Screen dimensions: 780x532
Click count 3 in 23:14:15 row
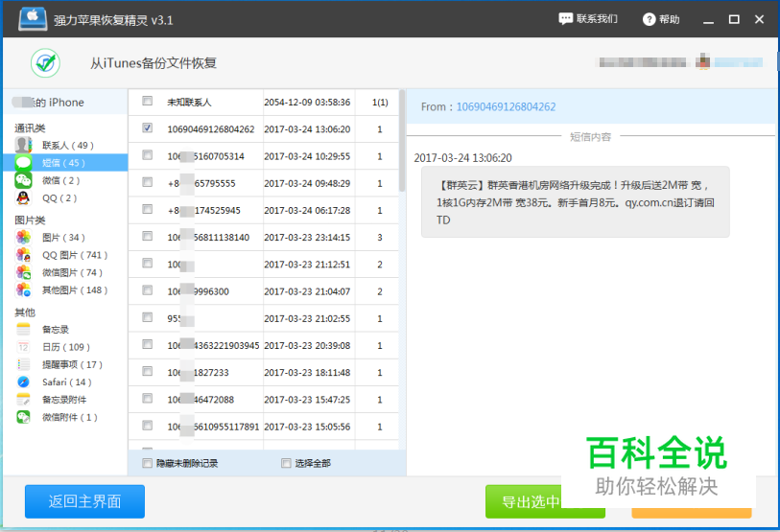tap(380, 238)
